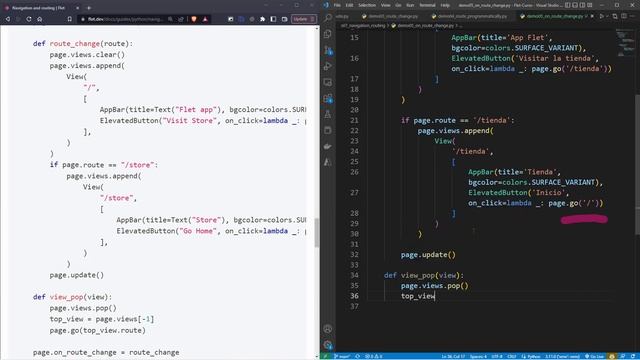Open the Help menu in VS Code

pos(445,5)
